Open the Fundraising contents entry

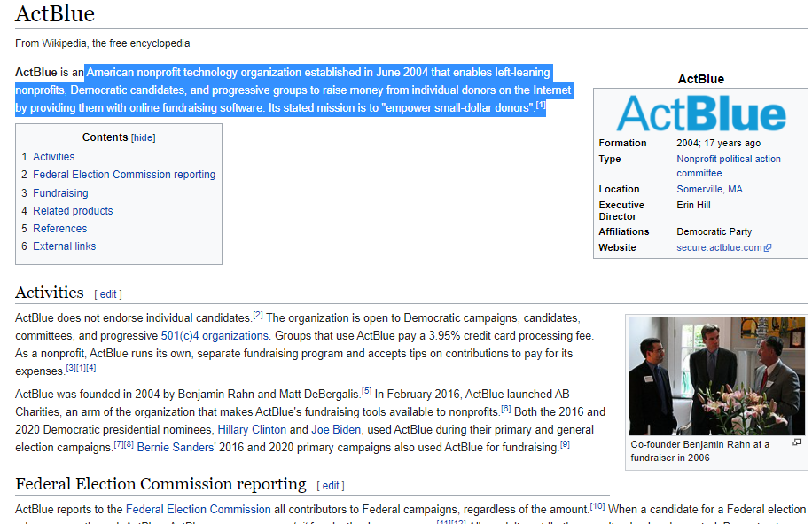coord(60,192)
